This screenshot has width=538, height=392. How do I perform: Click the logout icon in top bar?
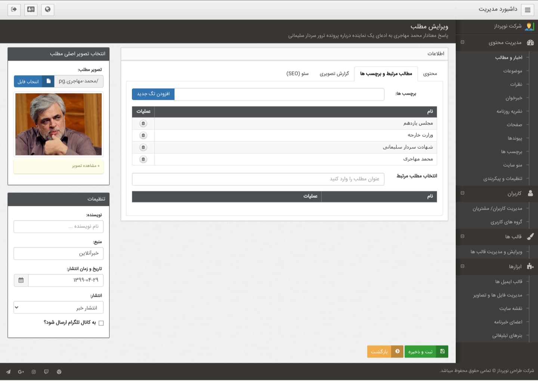(14, 9)
